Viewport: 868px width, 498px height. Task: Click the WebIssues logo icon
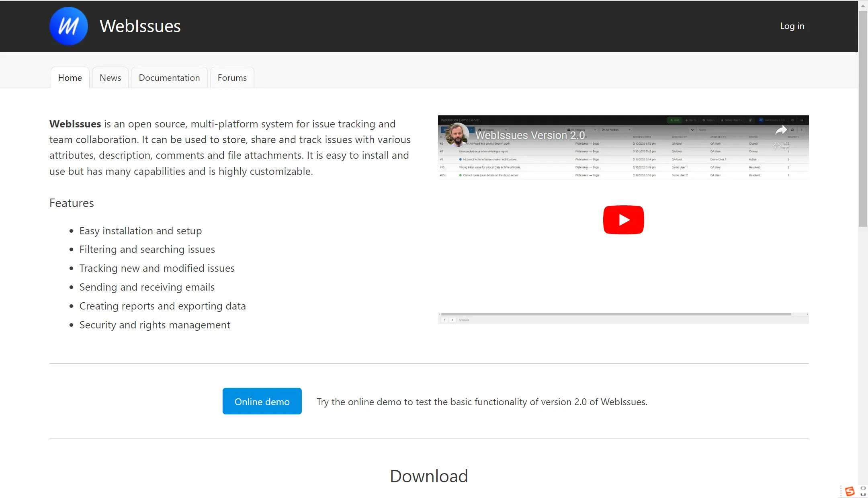point(69,26)
